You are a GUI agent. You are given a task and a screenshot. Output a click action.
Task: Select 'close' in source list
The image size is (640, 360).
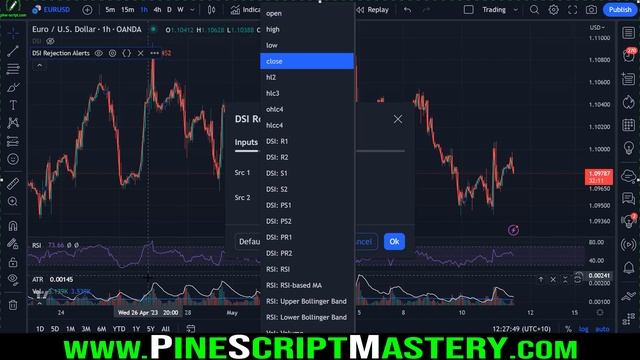click(307, 61)
